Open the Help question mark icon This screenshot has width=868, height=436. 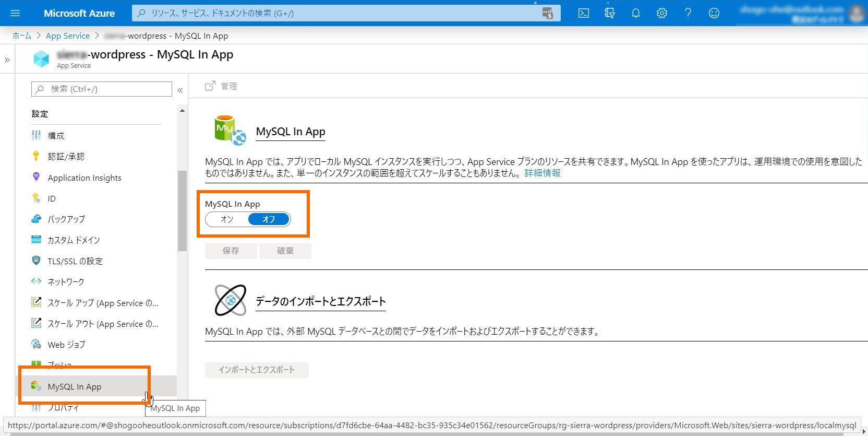pyautogui.click(x=688, y=13)
